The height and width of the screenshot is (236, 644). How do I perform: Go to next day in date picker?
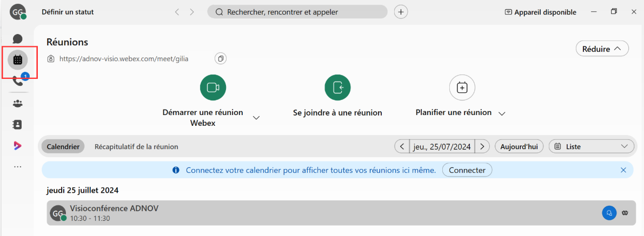pyautogui.click(x=482, y=146)
